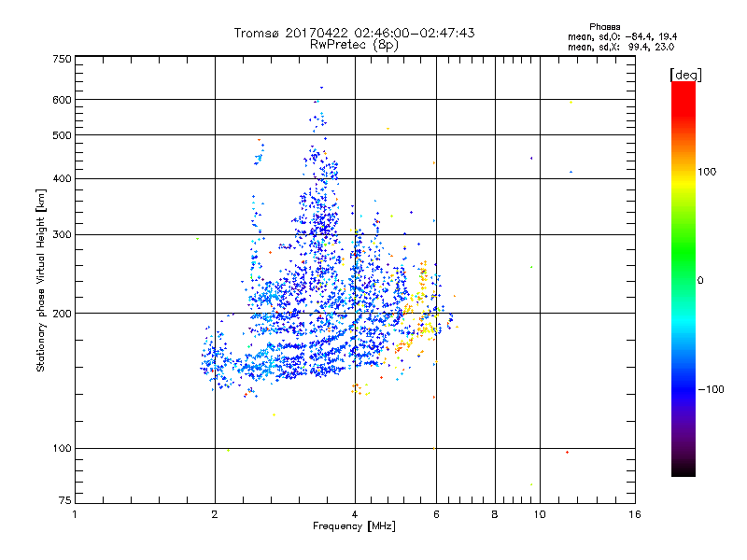Click the y-axis '500' tick label
The image size is (747, 560).
[x=62, y=135]
